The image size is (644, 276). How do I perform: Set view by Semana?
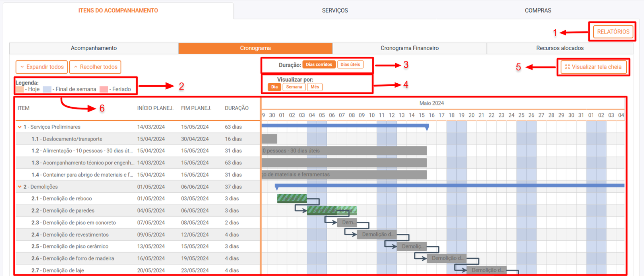(294, 87)
